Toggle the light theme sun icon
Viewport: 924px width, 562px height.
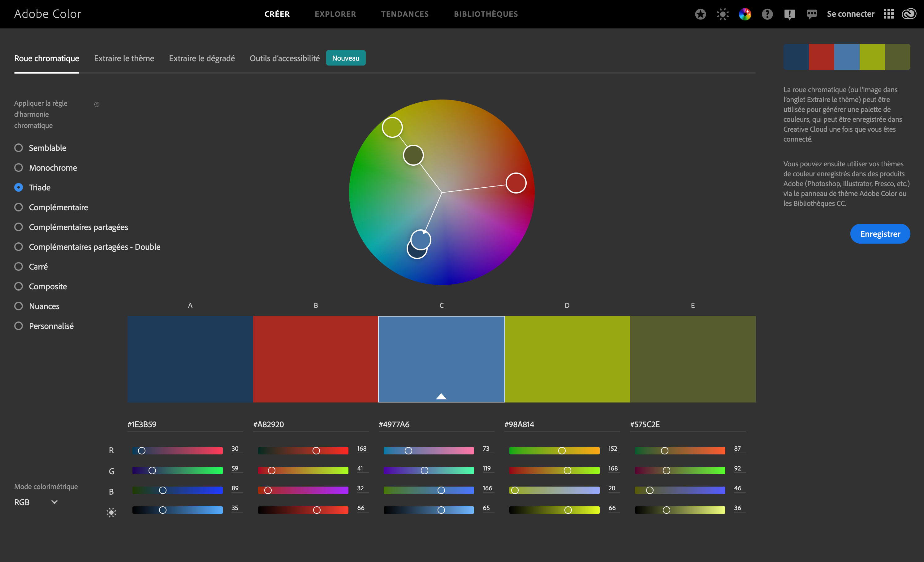click(x=722, y=14)
